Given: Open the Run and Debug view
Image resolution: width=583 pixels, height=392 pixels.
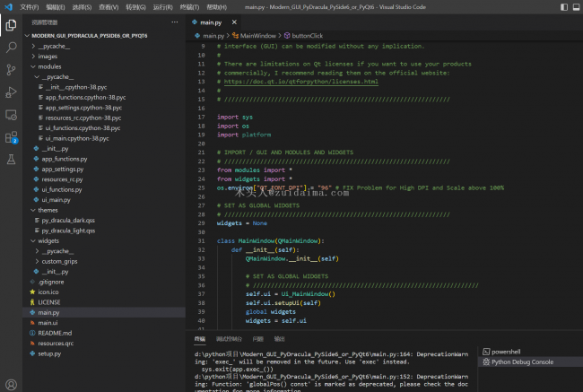Looking at the screenshot, I should tap(11, 91).
